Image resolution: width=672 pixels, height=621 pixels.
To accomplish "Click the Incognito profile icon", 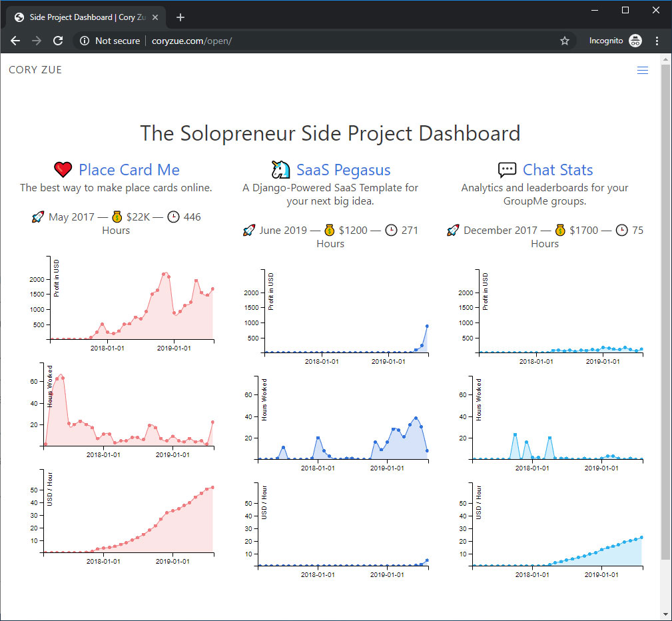I will click(635, 41).
